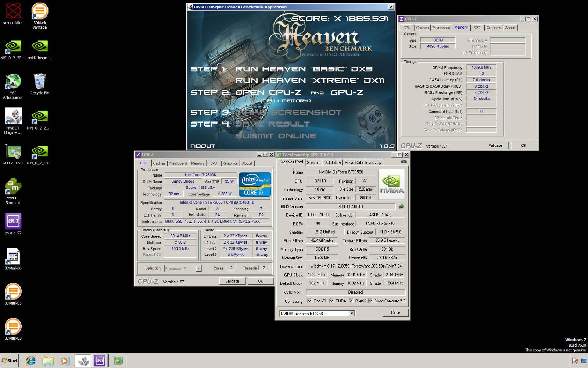Screen dimensions: 588x368
Task: Click the Intel Core i7 logo in CPU-Z
Action: (255, 184)
